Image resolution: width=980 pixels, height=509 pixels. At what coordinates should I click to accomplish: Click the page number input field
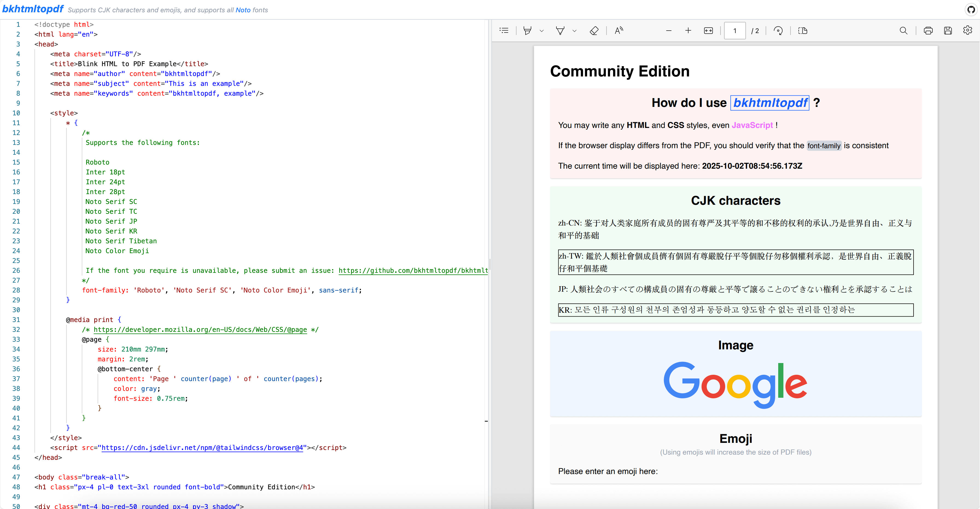click(x=735, y=30)
